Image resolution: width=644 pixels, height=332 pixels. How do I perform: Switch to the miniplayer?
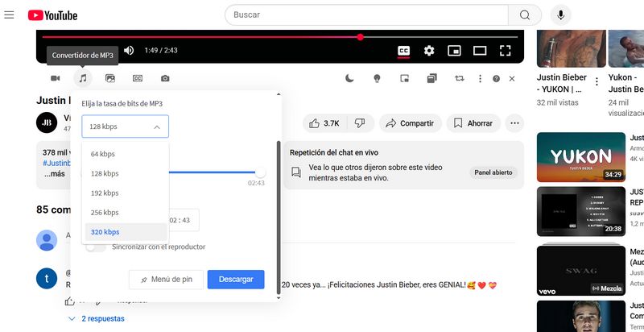(x=454, y=51)
